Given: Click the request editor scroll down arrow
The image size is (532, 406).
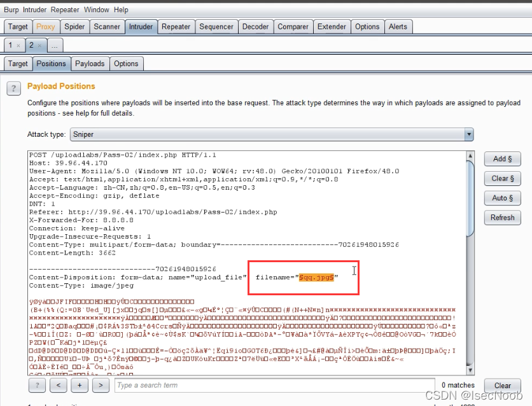Looking at the screenshot, I should coord(470,370).
